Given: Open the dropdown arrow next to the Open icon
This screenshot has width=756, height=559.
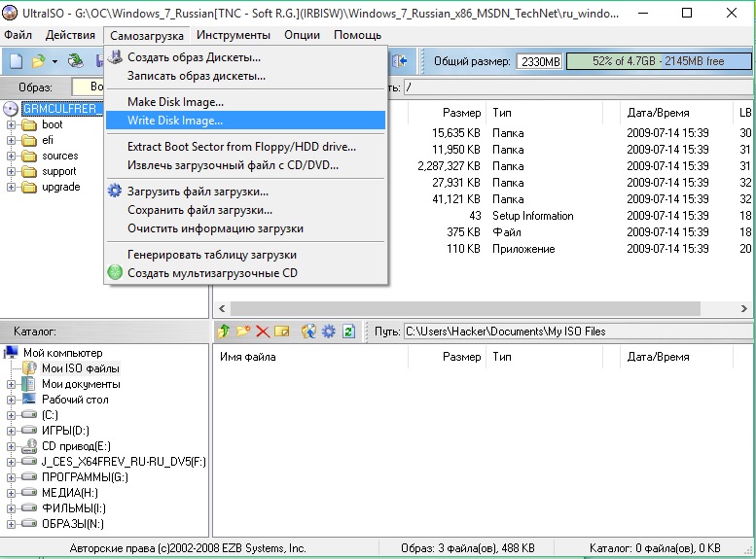Looking at the screenshot, I should (x=54, y=61).
